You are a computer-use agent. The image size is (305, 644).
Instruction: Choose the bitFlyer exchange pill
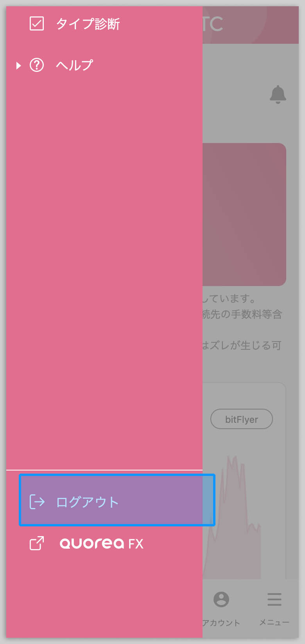tap(242, 419)
